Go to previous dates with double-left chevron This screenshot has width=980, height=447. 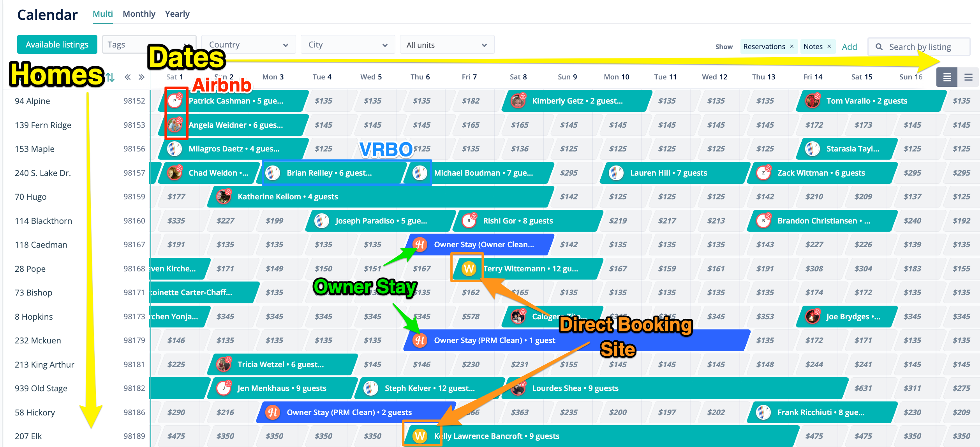127,77
